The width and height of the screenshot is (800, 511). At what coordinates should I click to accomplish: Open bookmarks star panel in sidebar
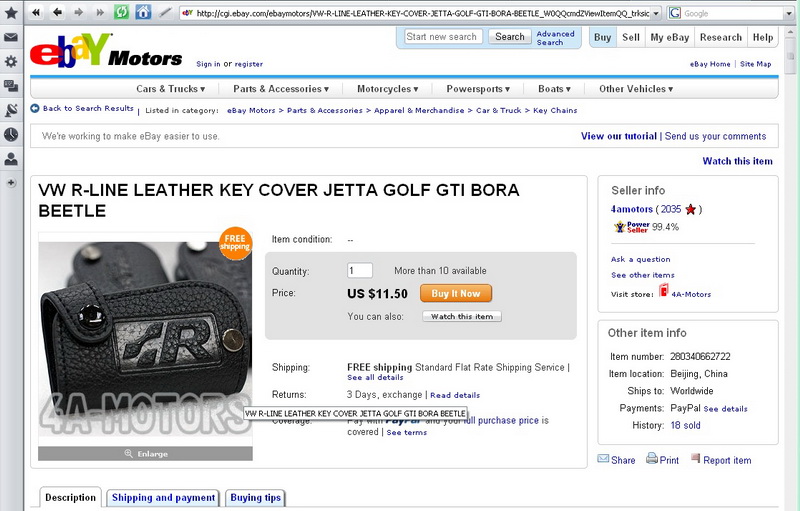tap(11, 13)
